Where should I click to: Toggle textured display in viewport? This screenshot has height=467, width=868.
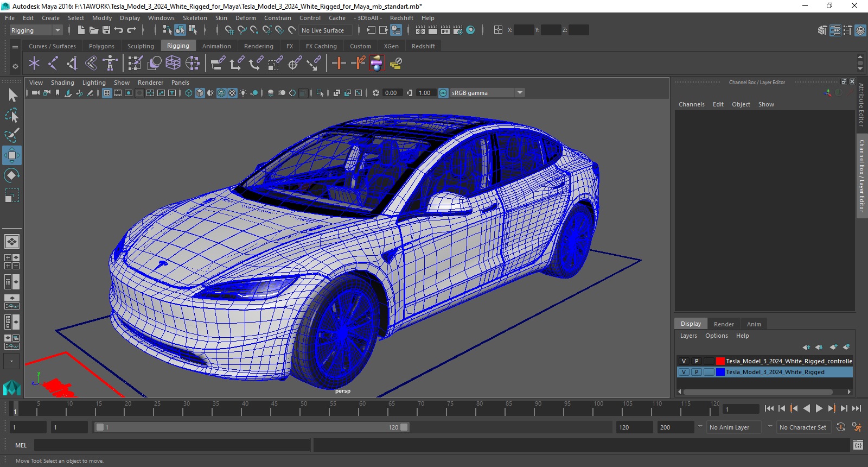click(x=232, y=93)
